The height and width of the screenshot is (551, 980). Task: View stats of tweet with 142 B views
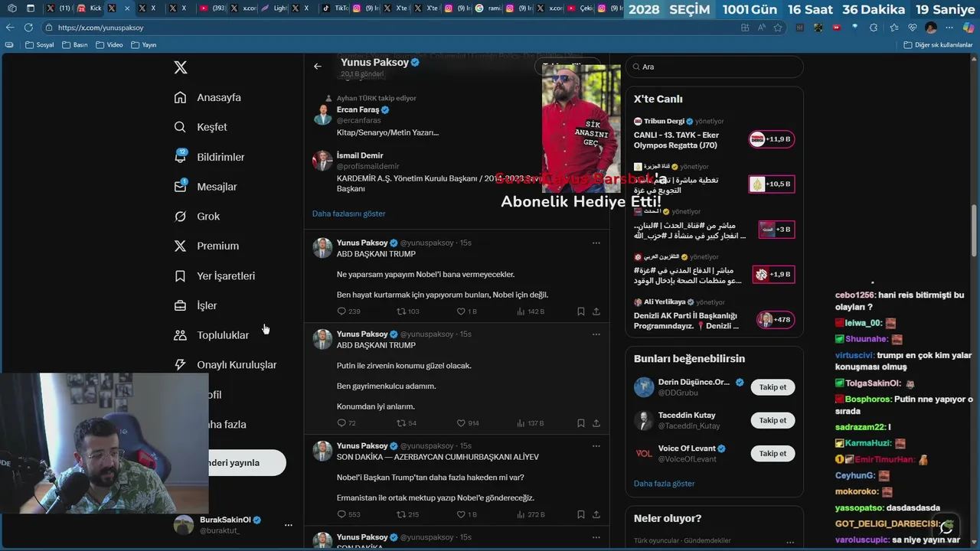tap(531, 311)
